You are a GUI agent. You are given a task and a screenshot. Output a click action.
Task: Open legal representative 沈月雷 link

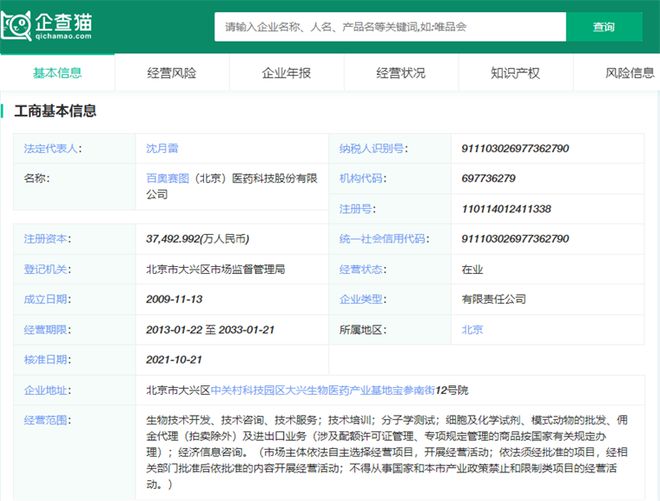tap(162, 148)
